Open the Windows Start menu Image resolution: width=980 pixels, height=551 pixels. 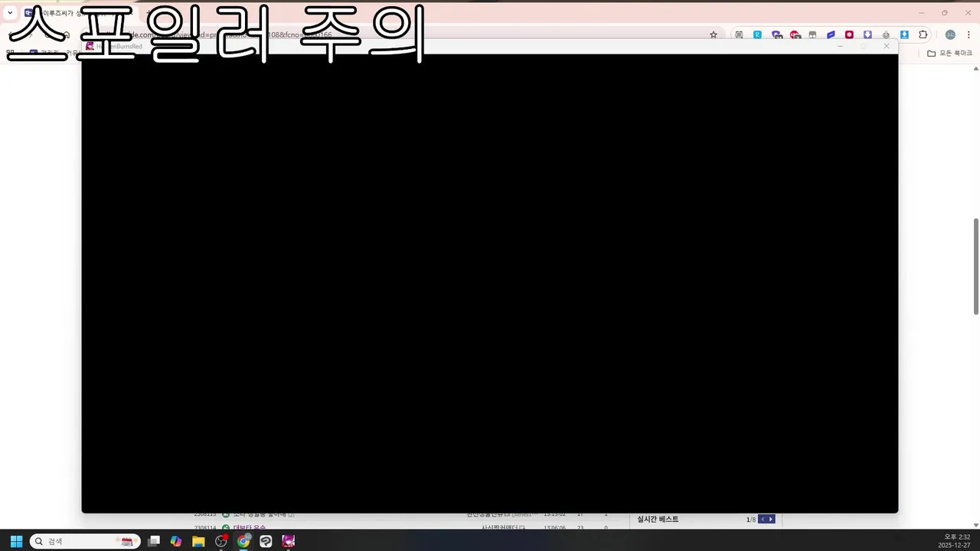(x=16, y=541)
